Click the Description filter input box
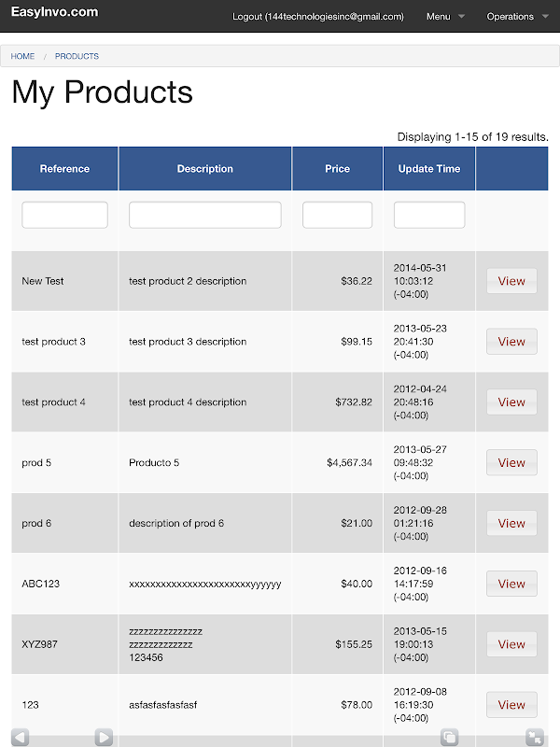The height and width of the screenshot is (747, 560). pos(204,215)
